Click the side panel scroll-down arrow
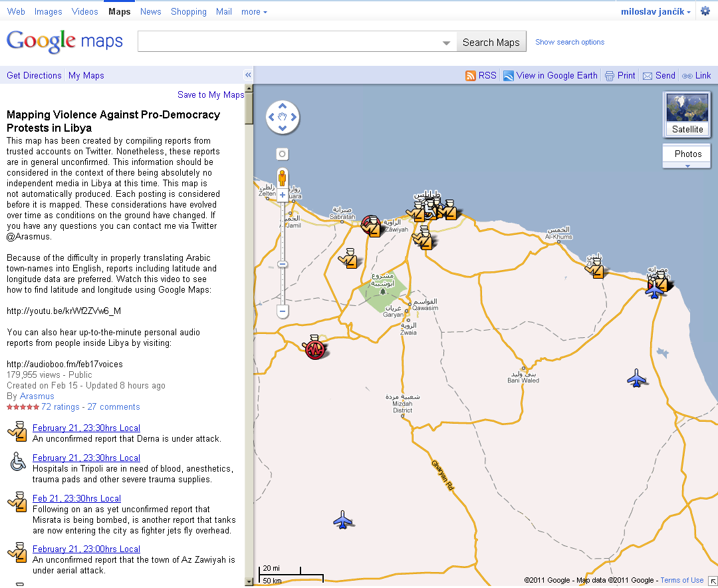Viewport: 718px width, 588px height. pyautogui.click(x=249, y=581)
